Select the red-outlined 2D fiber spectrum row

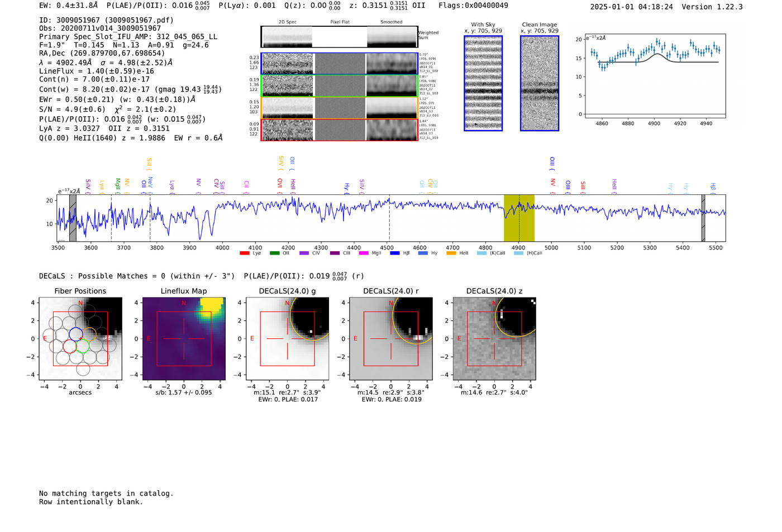point(339,130)
